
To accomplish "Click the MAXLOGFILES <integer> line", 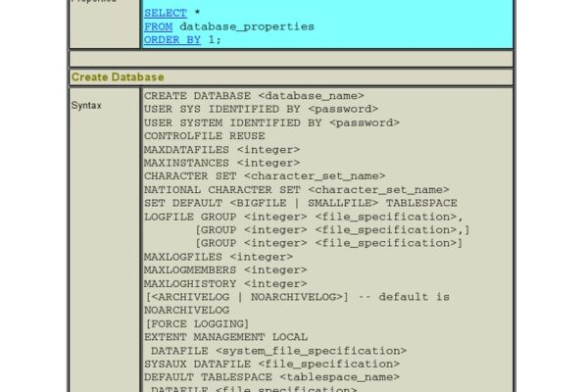I will tap(219, 257).
